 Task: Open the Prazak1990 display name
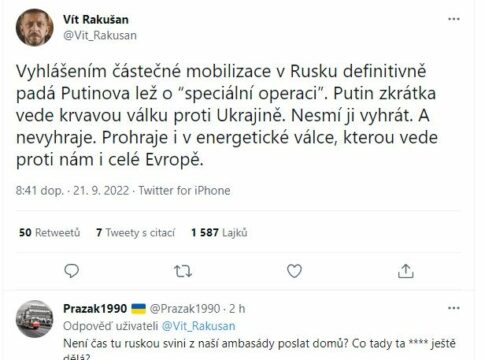pyautogui.click(x=95, y=309)
